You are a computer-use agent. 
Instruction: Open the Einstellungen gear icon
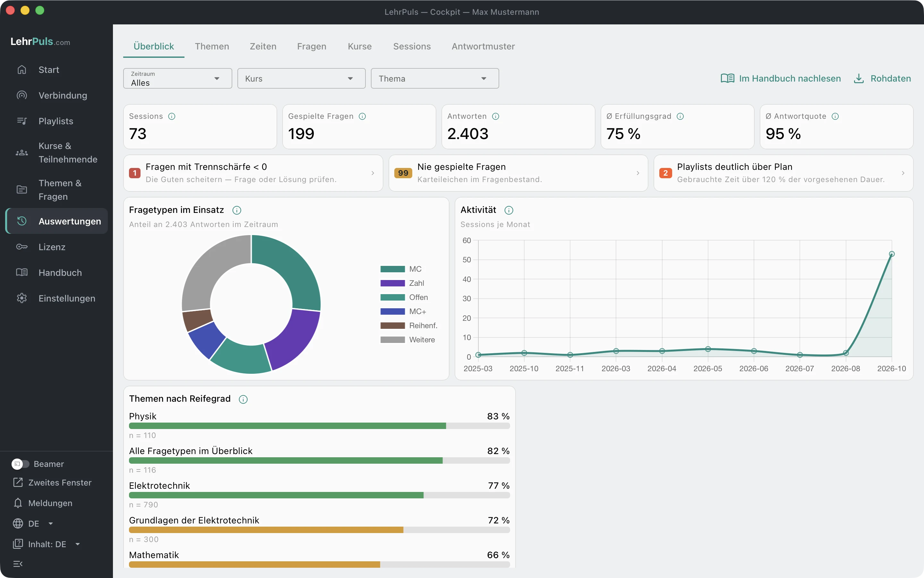click(22, 298)
